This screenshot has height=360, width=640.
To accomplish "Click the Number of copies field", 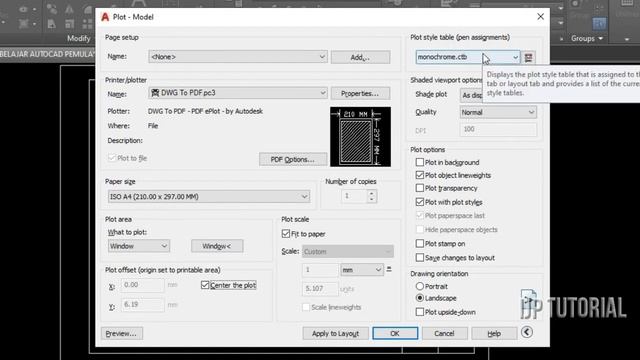I will pyautogui.click(x=354, y=196).
